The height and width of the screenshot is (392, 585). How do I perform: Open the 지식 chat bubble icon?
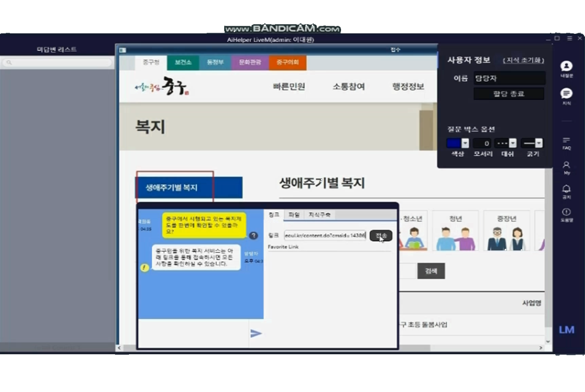click(566, 93)
